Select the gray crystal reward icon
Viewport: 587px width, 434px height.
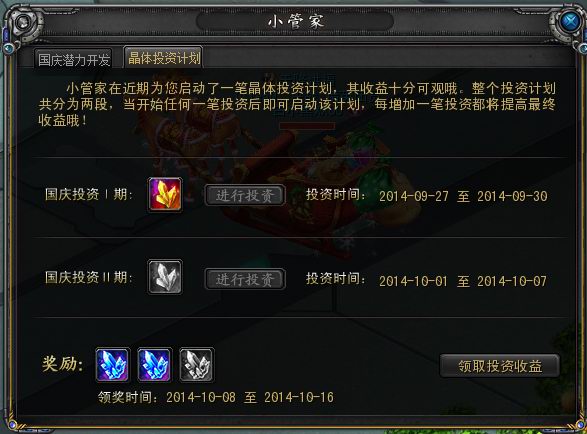(x=197, y=364)
